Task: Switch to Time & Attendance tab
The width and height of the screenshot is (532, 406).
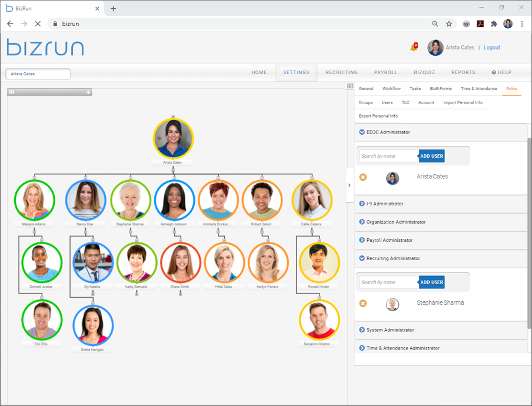Action: pyautogui.click(x=478, y=88)
